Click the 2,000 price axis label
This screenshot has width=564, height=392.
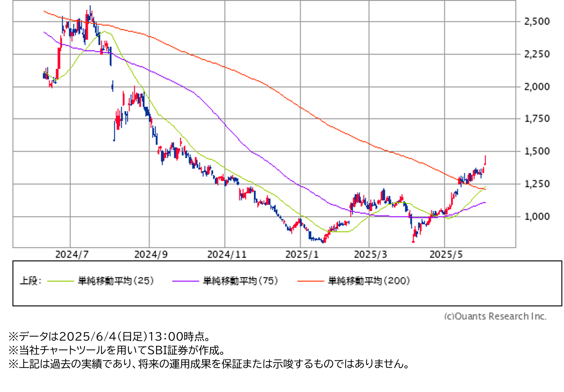(x=537, y=87)
